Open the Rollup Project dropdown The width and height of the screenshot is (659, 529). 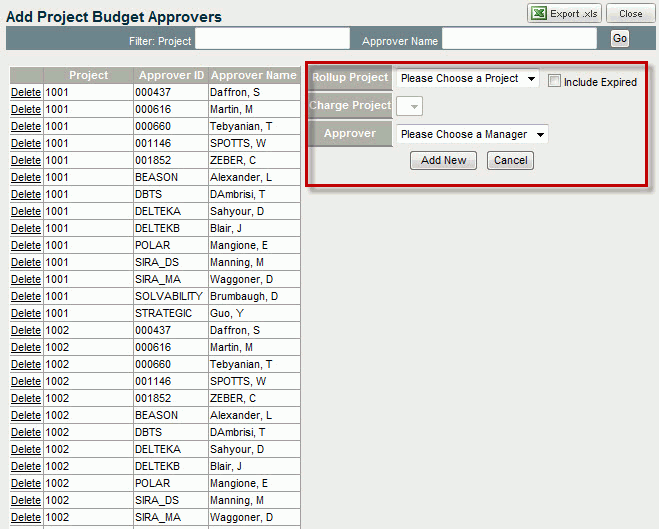[x=467, y=78]
